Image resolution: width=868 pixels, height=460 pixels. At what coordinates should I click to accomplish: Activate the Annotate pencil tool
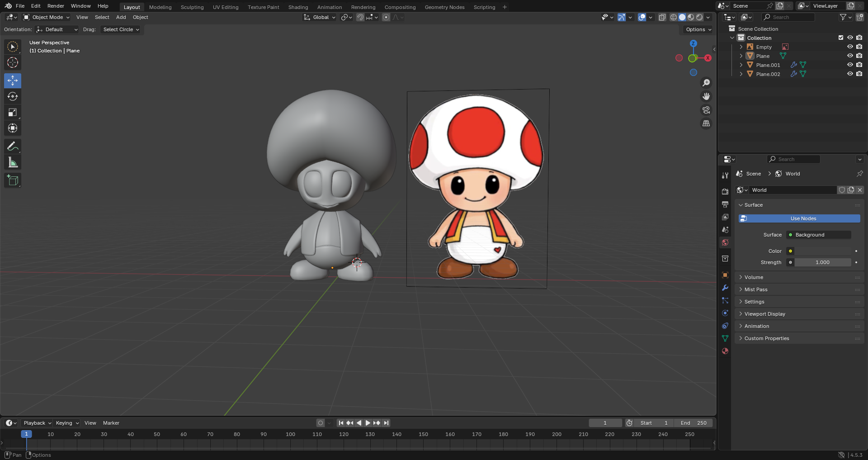click(x=13, y=147)
